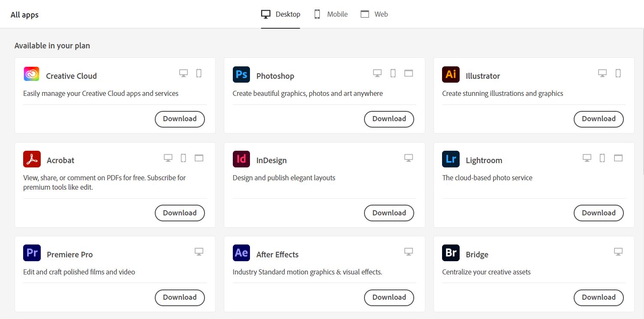The width and height of the screenshot is (644, 319).
Task: Click the Illustrator Ai app icon
Action: point(451,75)
